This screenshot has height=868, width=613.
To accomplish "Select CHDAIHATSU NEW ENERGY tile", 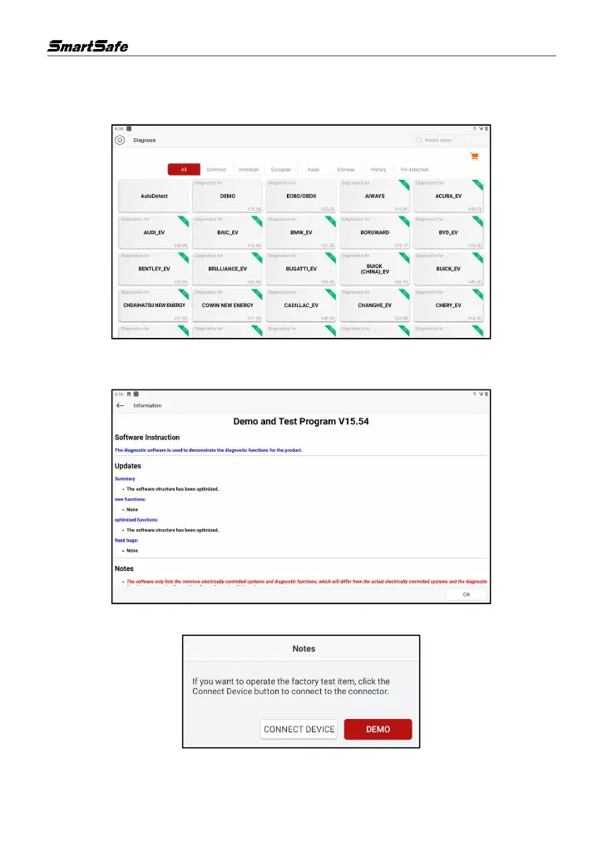I will point(154,305).
